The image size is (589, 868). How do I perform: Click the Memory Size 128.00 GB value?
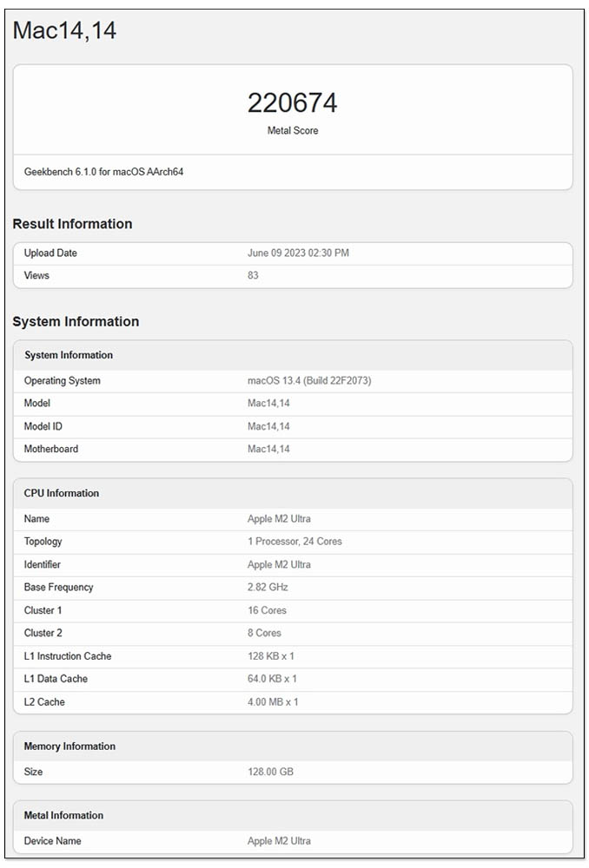pyautogui.click(x=270, y=772)
